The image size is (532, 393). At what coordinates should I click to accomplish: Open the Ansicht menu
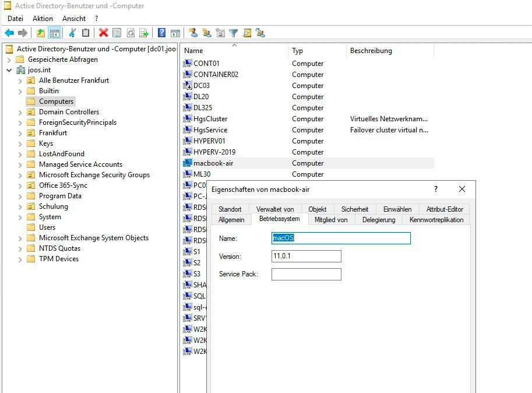point(74,18)
